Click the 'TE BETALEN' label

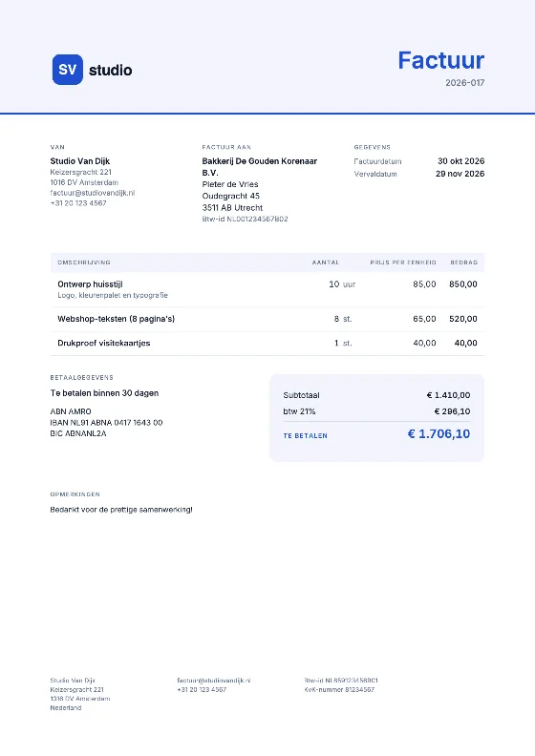[306, 436]
